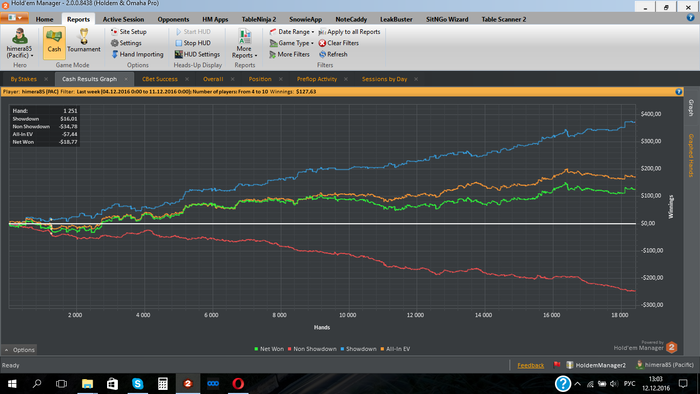Screen dimensions: 700x394
Task: Click the volume tray icon
Action: click(x=614, y=384)
